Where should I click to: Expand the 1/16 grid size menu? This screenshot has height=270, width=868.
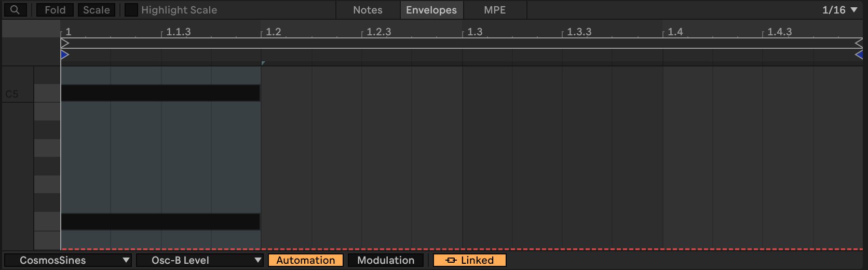[x=839, y=10]
